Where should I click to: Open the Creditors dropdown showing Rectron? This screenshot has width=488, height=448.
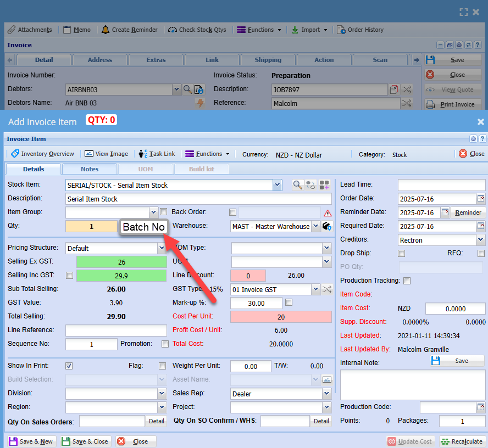point(481,240)
